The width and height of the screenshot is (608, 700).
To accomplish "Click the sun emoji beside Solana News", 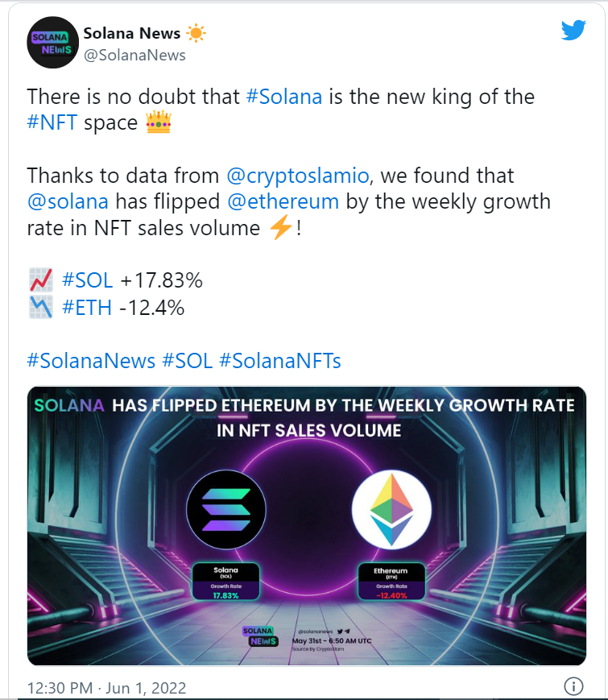I will click(x=196, y=34).
